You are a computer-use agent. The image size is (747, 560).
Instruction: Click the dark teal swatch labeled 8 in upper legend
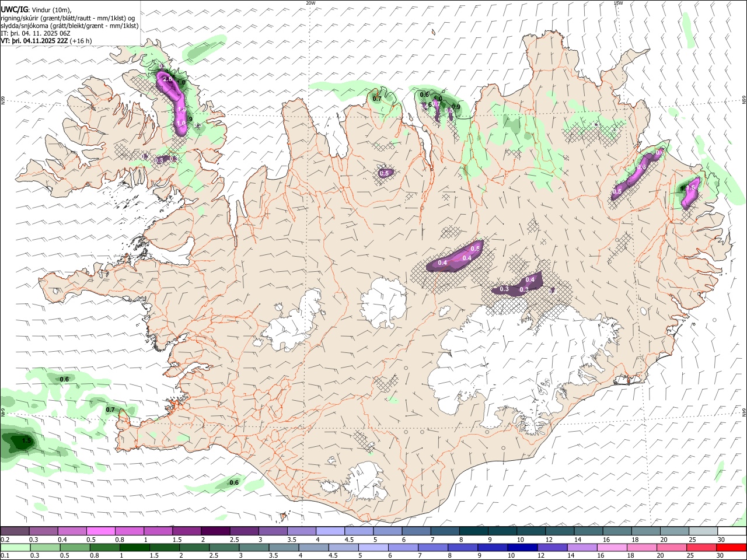coord(473,531)
